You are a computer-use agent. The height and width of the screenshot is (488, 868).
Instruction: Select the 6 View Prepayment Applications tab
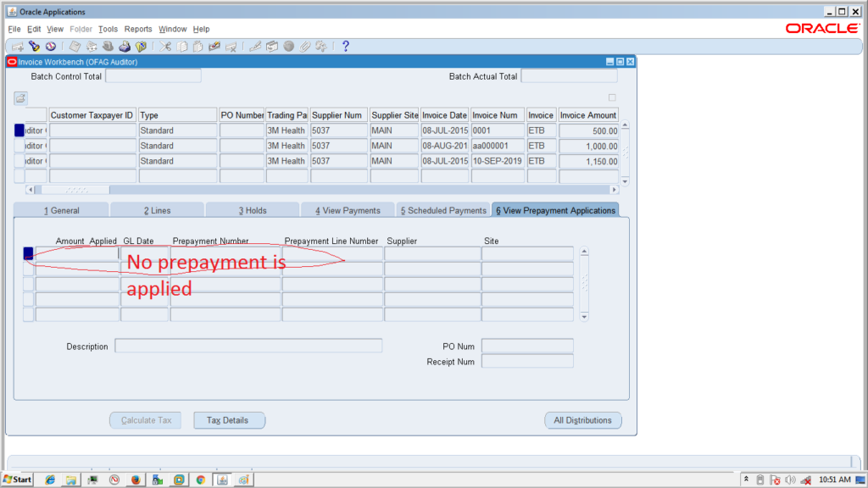point(555,210)
